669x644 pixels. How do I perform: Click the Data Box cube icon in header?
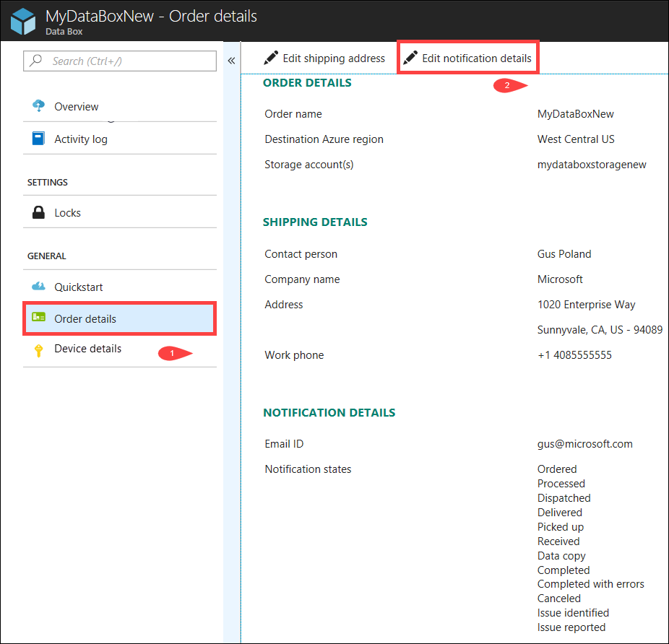(x=22, y=20)
